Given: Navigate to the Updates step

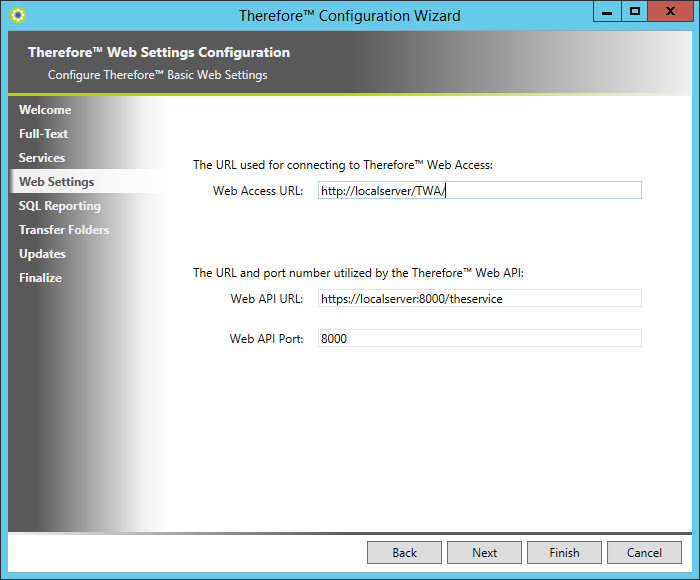Looking at the screenshot, I should point(42,254).
